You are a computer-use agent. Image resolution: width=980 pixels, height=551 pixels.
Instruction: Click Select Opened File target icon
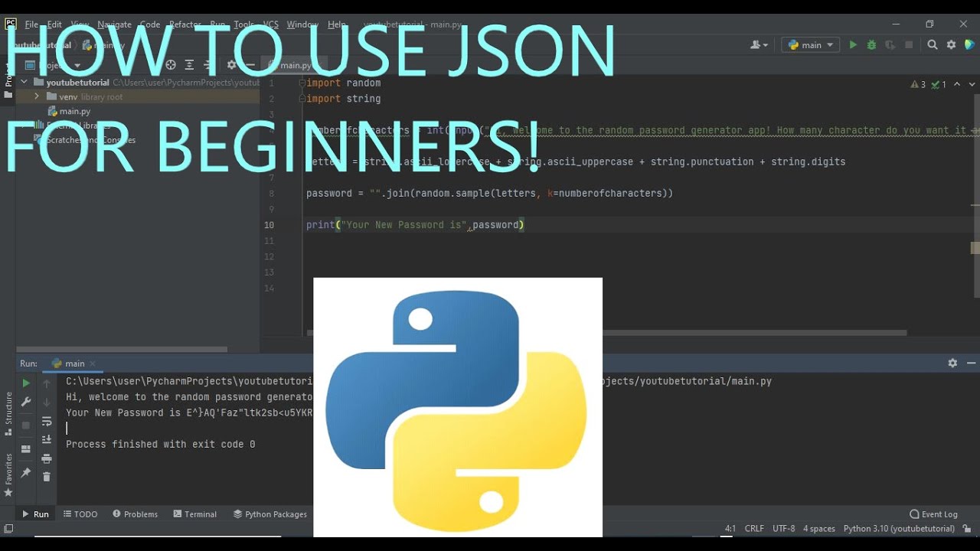click(171, 65)
